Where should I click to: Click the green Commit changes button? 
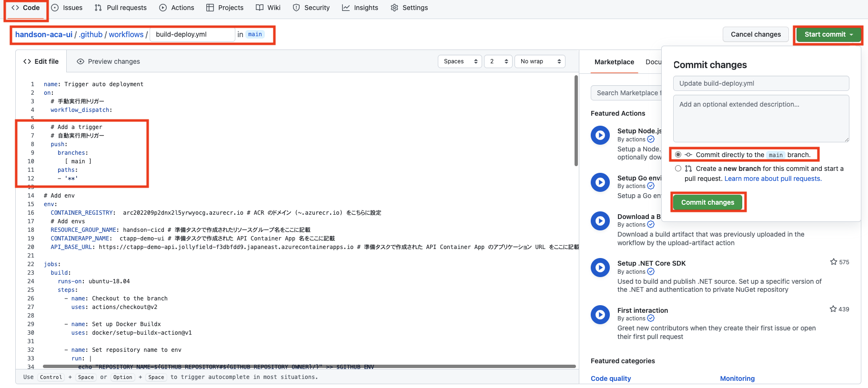707,202
